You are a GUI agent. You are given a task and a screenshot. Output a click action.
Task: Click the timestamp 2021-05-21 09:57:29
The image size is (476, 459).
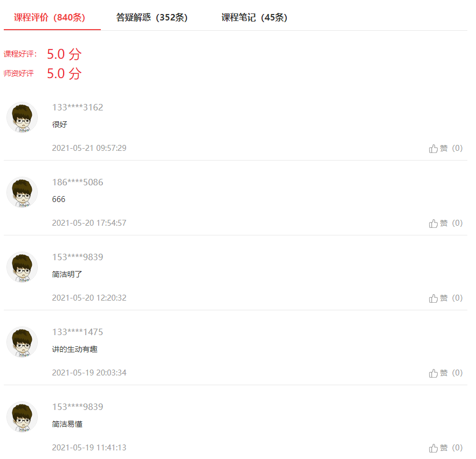tap(89, 148)
